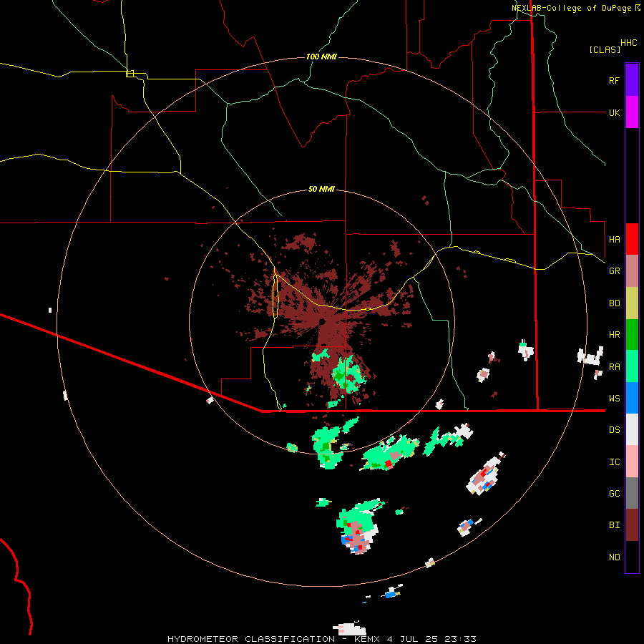Click the 100 NMI range ring label

[321, 57]
